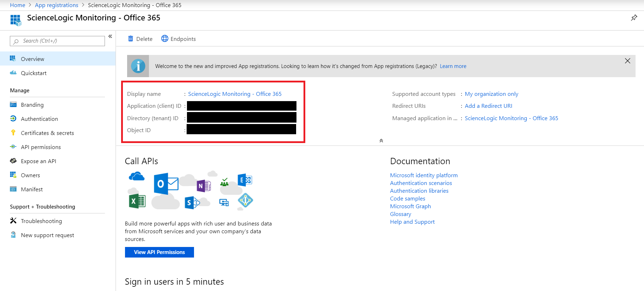
Task: Click the Owners grid icon
Action: 13,175
